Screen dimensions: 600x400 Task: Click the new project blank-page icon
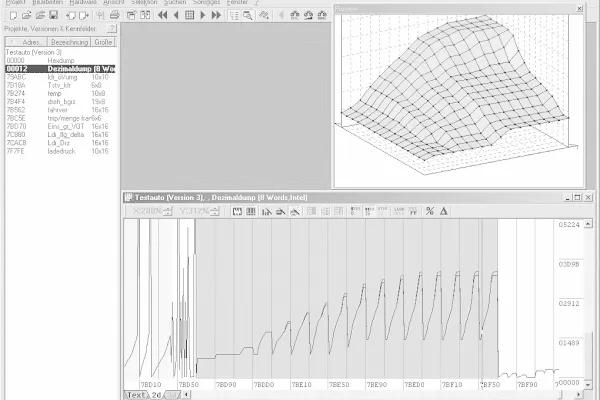coord(13,15)
